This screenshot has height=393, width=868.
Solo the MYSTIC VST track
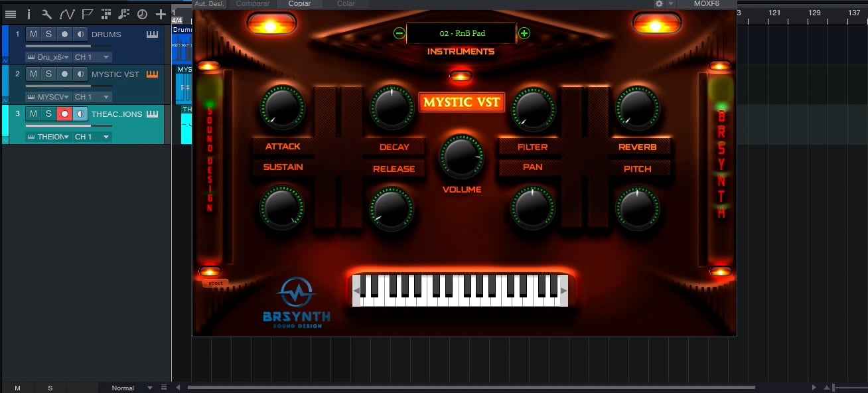48,74
